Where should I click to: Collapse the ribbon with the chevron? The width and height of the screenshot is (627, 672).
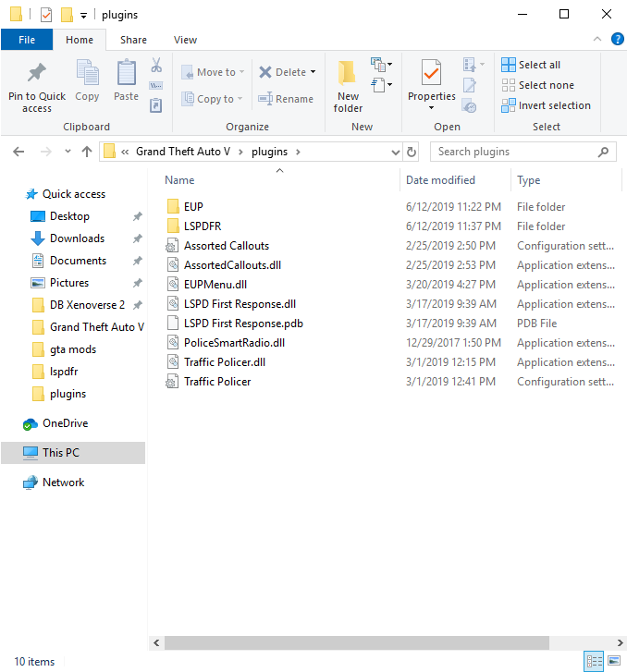(597, 39)
